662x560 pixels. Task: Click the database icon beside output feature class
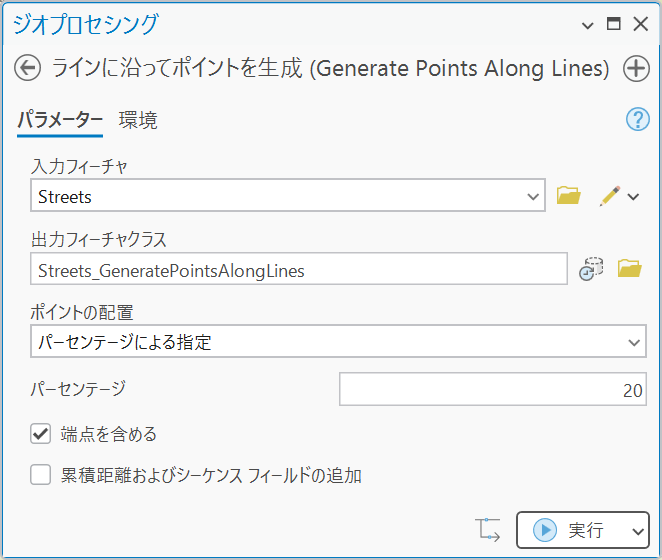tap(591, 269)
